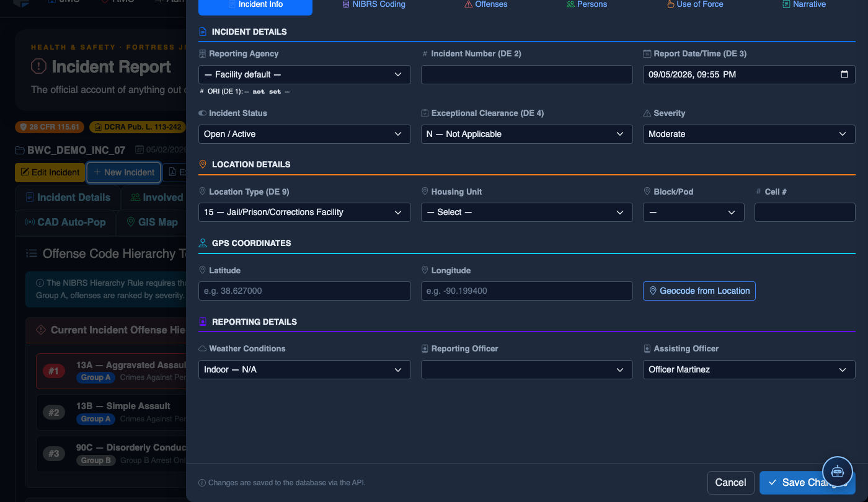Open the Reporting Agency dropdown

(304, 74)
